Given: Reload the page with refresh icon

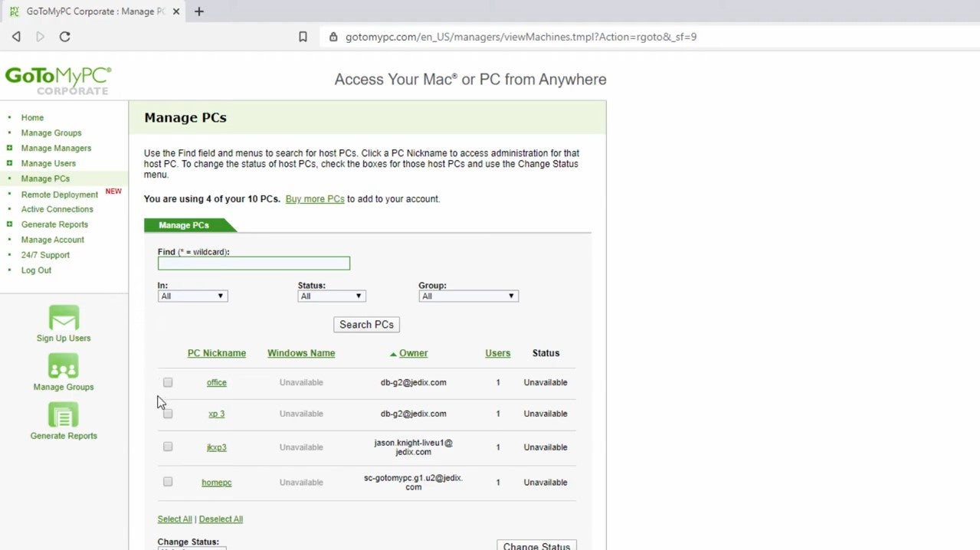Looking at the screenshot, I should point(65,37).
